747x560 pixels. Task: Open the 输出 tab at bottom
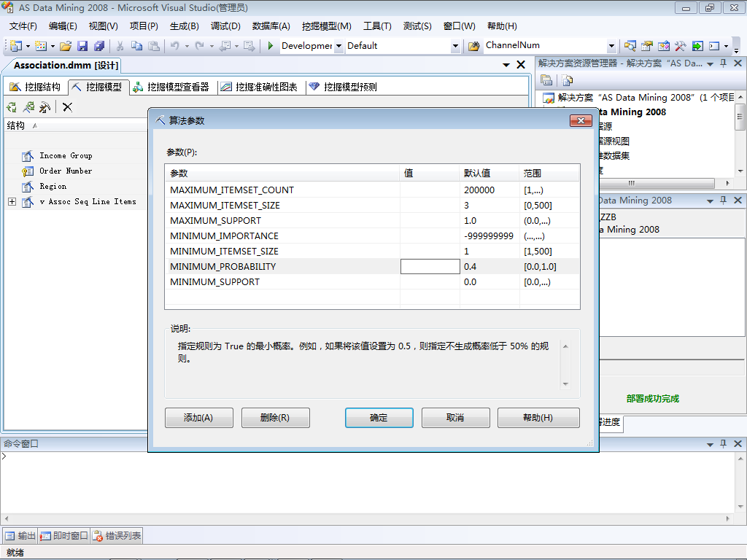(20, 536)
